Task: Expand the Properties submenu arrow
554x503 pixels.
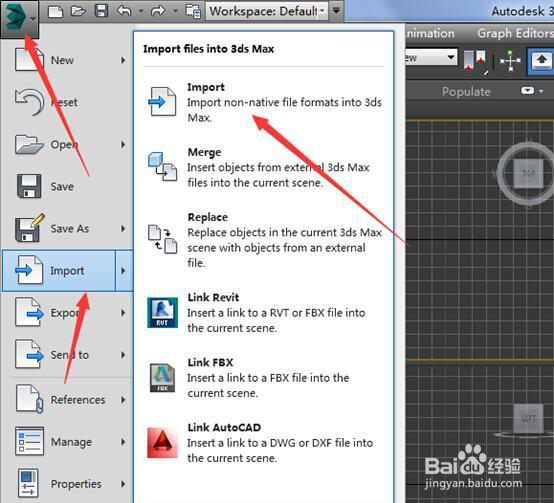Action: [x=123, y=484]
